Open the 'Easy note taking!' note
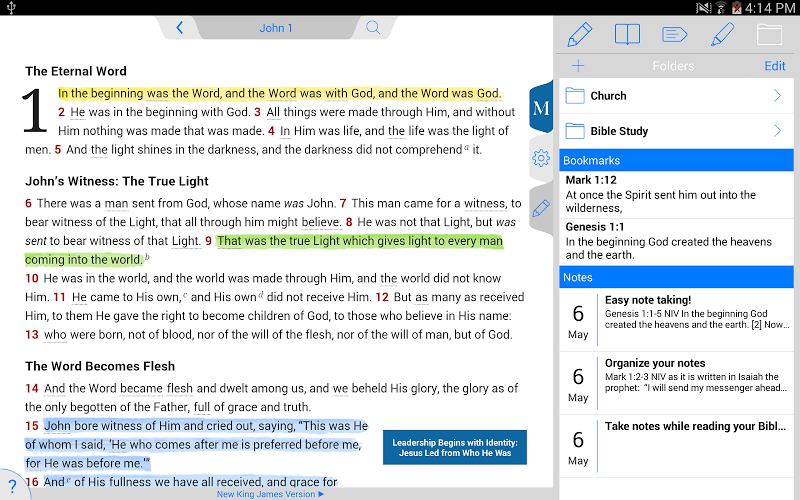 677,319
